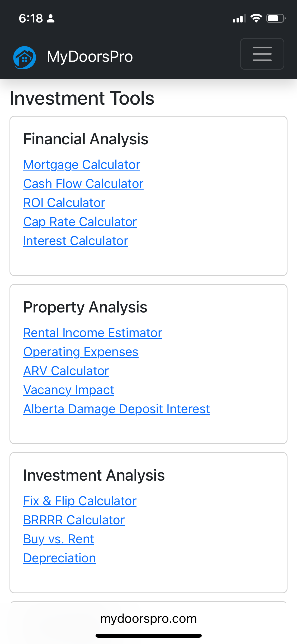Image resolution: width=297 pixels, height=644 pixels.
Task: Open the Interest Calculator
Action: [x=76, y=241]
